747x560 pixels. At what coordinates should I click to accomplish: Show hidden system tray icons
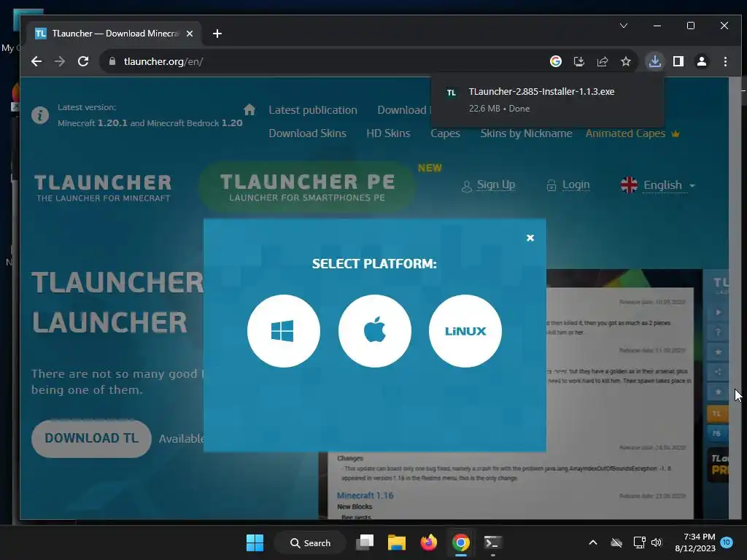coord(592,542)
